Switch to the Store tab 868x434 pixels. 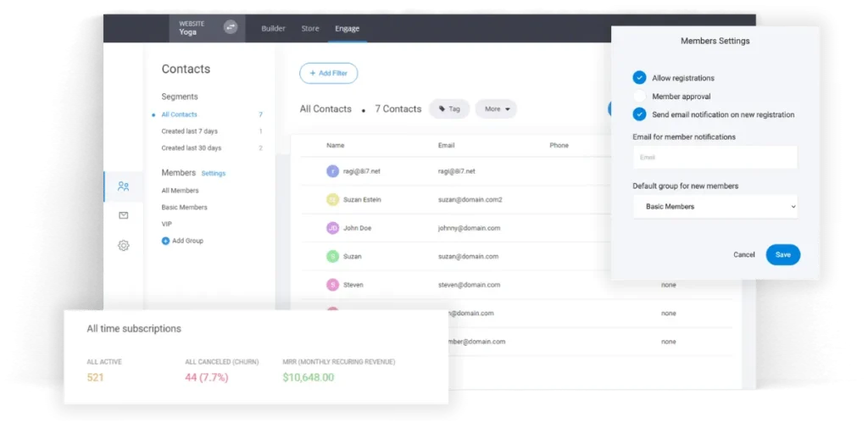[x=310, y=29]
